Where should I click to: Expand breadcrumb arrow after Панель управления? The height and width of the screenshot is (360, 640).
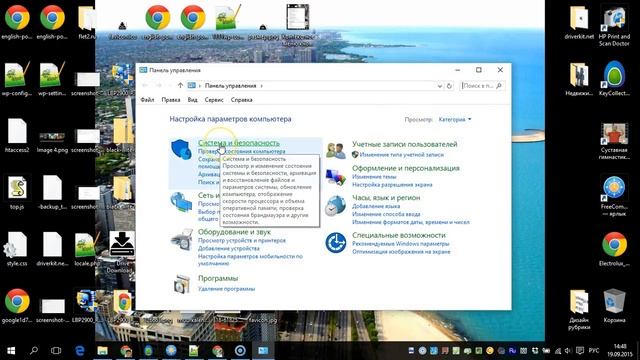point(262,86)
